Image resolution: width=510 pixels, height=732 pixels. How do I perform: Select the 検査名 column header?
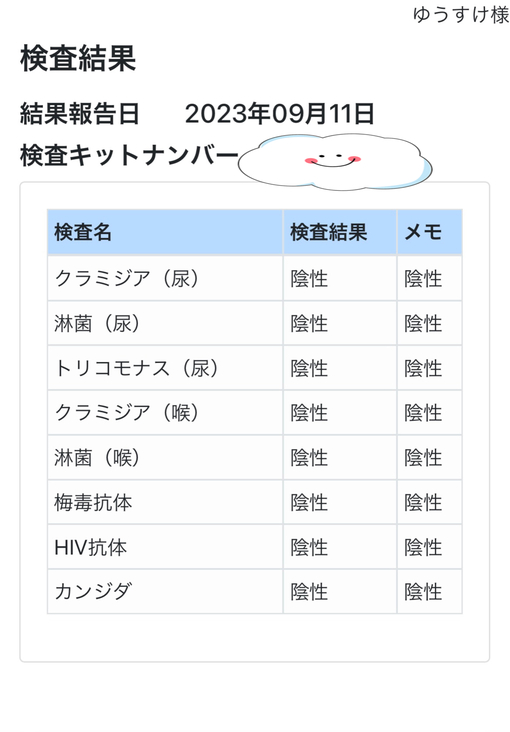point(83,232)
